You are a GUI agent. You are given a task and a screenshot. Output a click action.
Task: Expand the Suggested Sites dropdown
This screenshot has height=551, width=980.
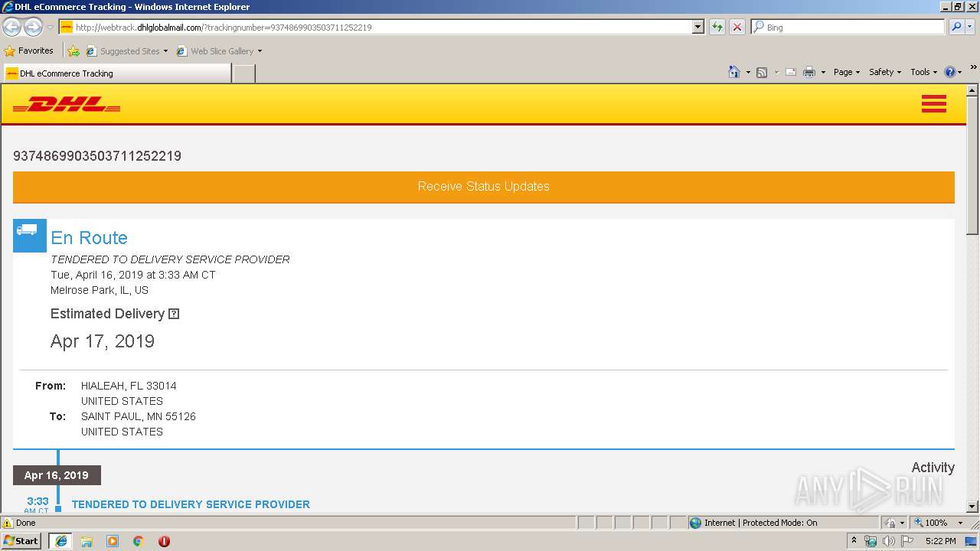click(165, 51)
